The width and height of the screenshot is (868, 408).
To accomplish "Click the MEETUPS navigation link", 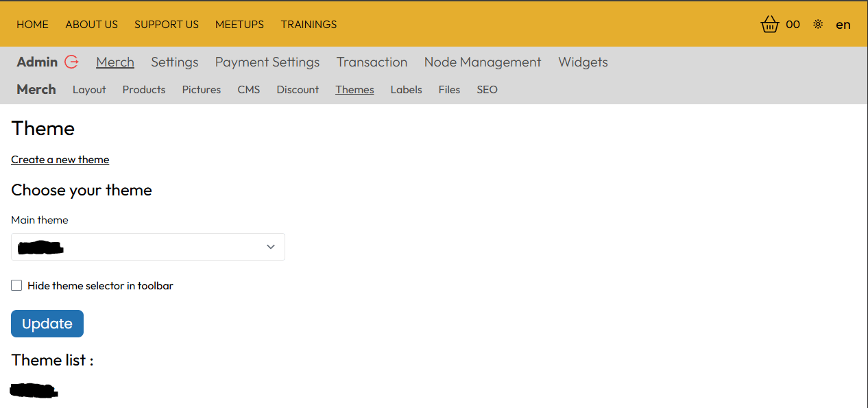I will [239, 25].
